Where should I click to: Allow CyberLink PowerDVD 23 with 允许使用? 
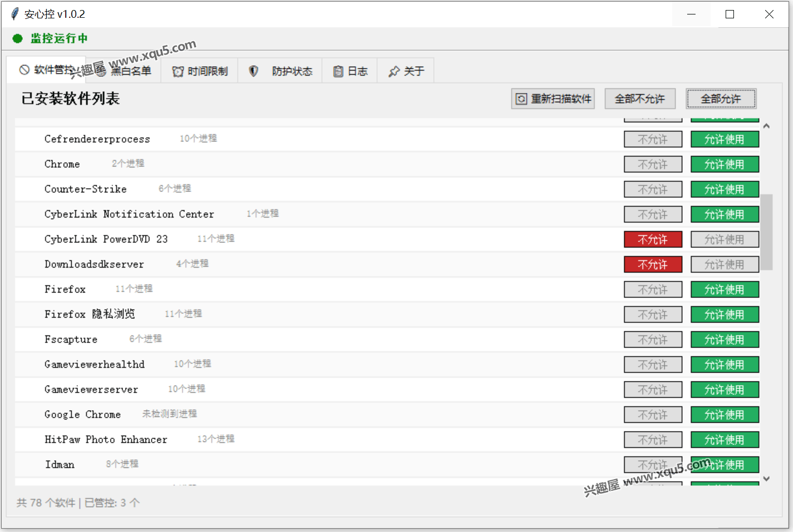coord(725,239)
